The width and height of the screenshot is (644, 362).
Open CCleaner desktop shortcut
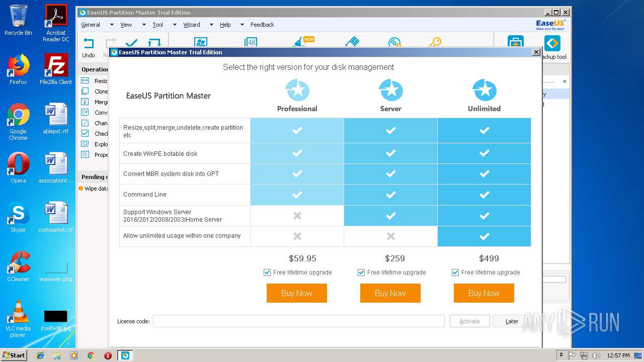[18, 266]
